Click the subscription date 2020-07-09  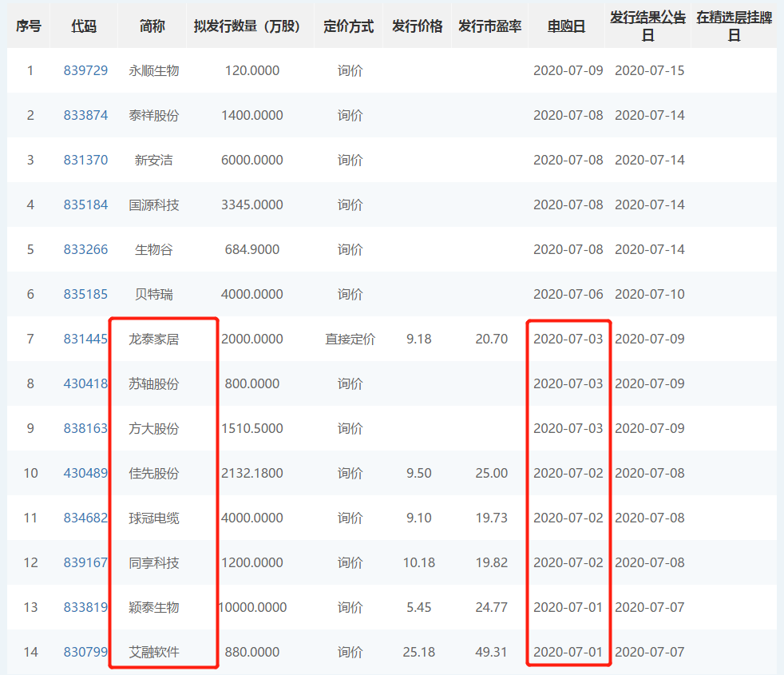(568, 70)
